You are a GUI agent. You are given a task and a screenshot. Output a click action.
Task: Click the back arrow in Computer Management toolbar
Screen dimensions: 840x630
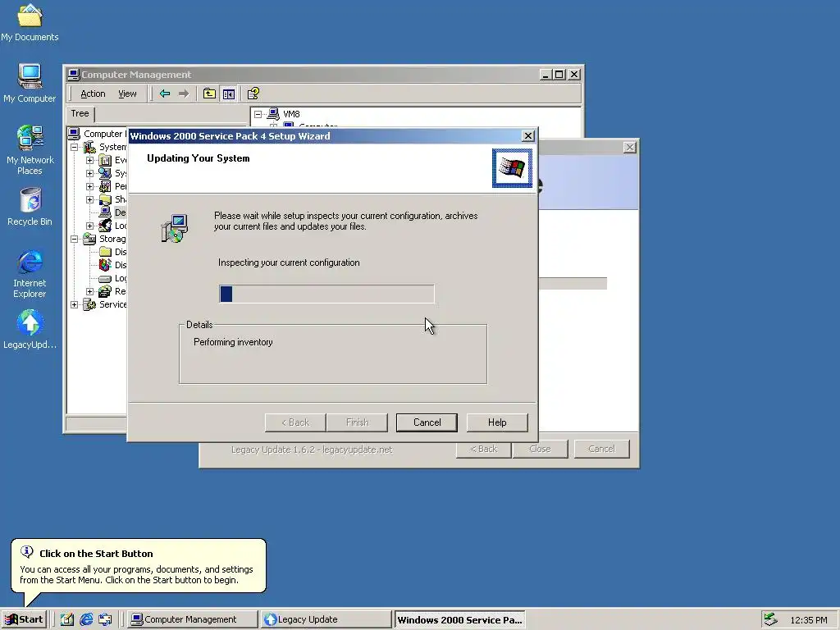pos(164,94)
